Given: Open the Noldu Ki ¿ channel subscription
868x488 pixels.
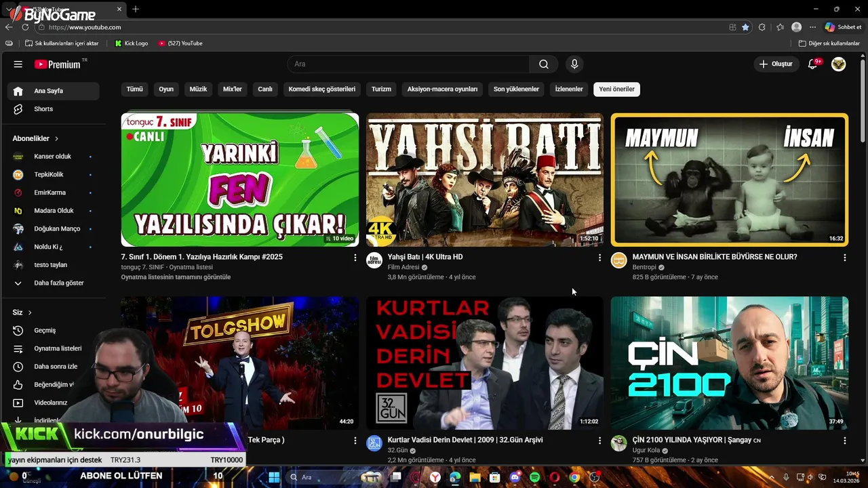Looking at the screenshot, I should (x=54, y=247).
